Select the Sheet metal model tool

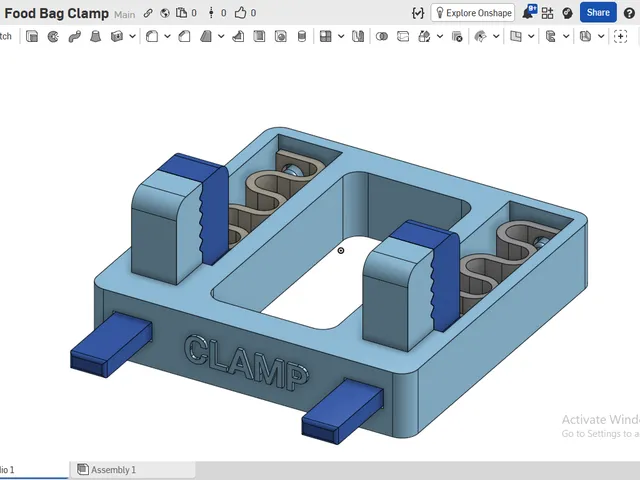point(586,37)
